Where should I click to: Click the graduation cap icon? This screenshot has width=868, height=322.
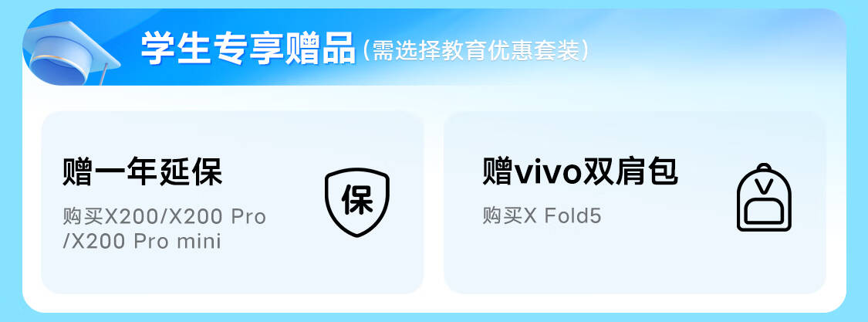[72, 51]
